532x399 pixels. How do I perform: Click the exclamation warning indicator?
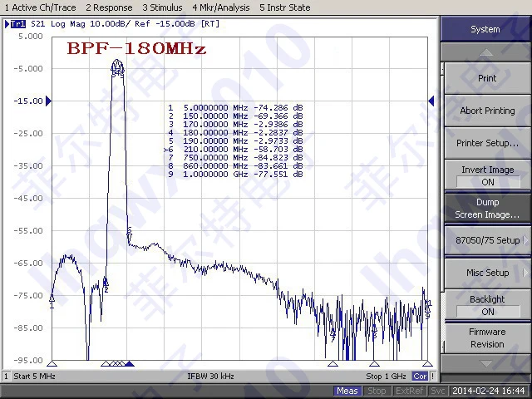tap(432, 377)
